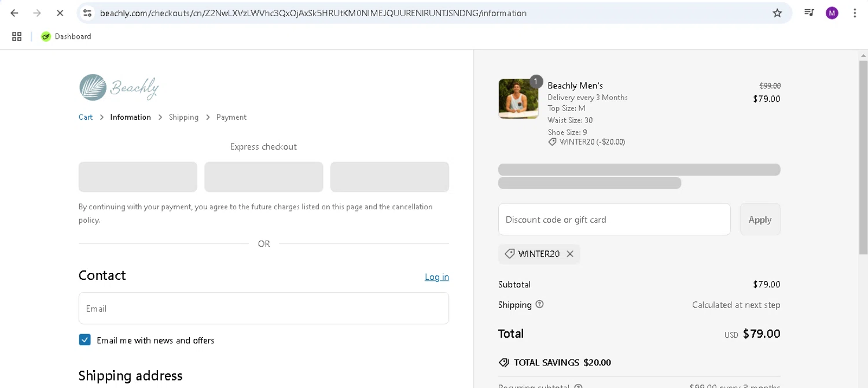
Task: Click the Beachly Men's product title
Action: click(575, 86)
